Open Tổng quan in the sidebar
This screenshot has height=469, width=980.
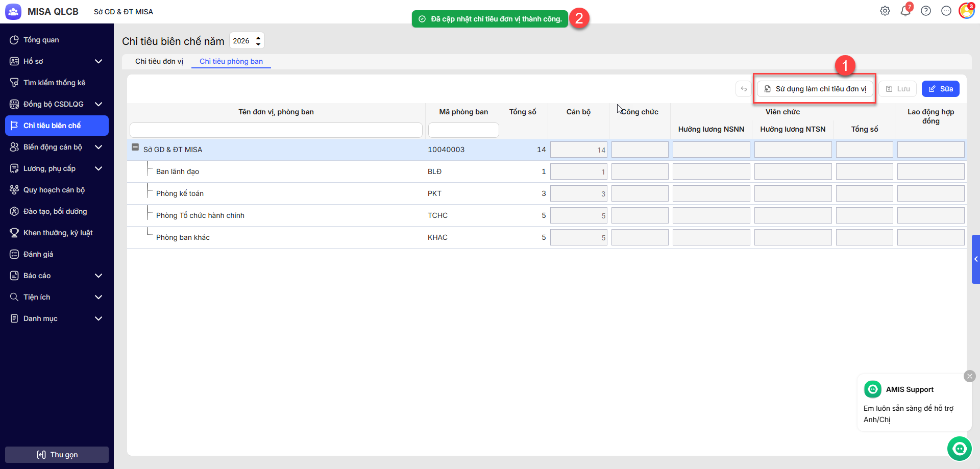coord(41,40)
